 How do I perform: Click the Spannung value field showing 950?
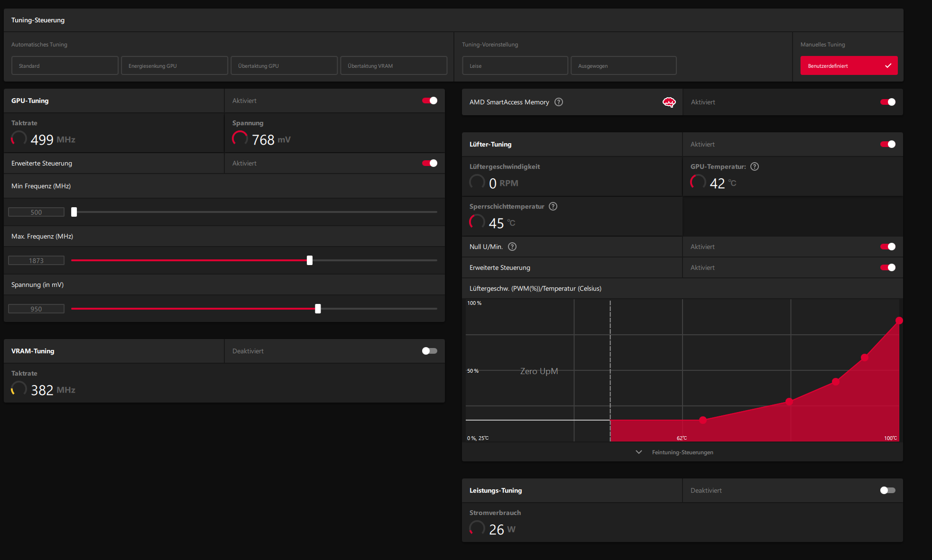pos(37,309)
